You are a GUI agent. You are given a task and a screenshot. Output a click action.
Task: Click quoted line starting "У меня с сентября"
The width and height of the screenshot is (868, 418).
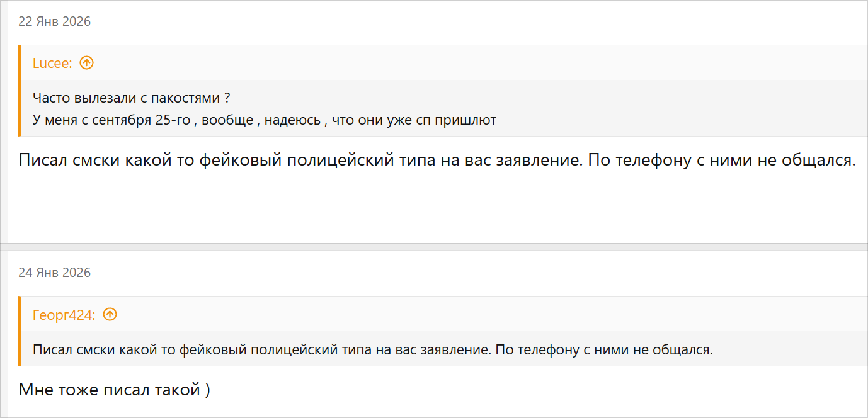(264, 120)
